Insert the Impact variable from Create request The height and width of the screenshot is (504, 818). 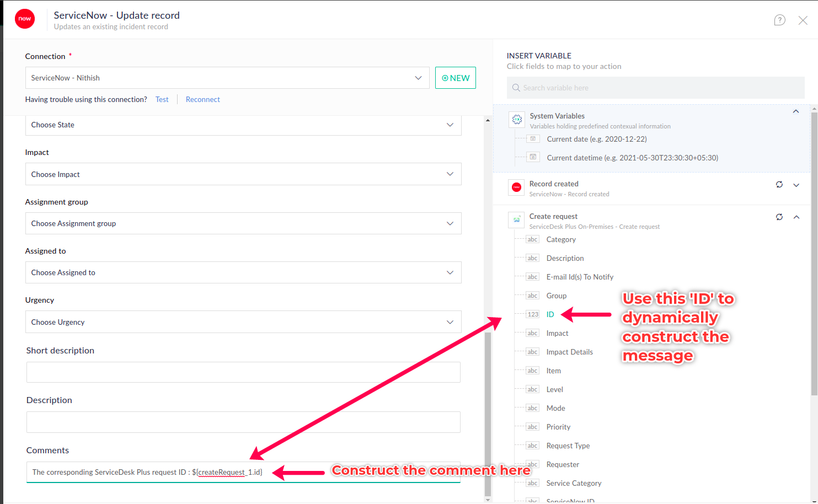557,333
